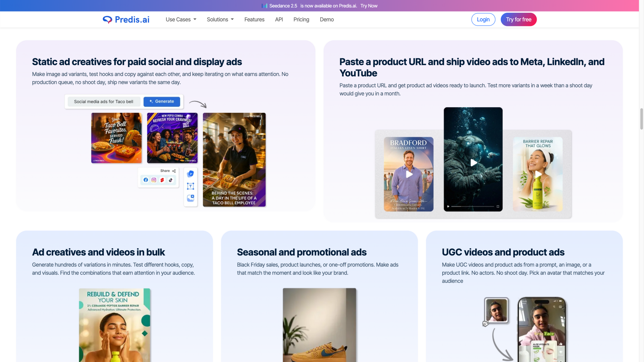
Task: Click the small play icon in the astronaut video bar
Action: click(448, 206)
